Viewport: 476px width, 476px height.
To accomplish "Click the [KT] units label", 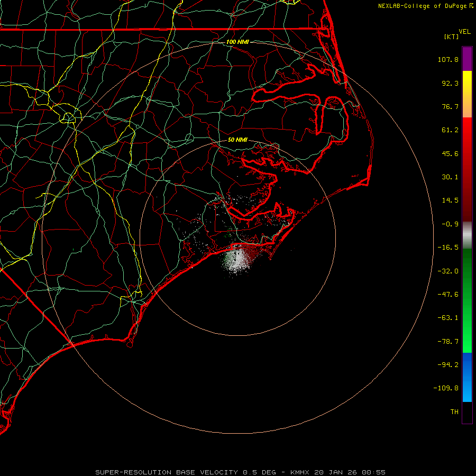I will pyautogui.click(x=452, y=36).
